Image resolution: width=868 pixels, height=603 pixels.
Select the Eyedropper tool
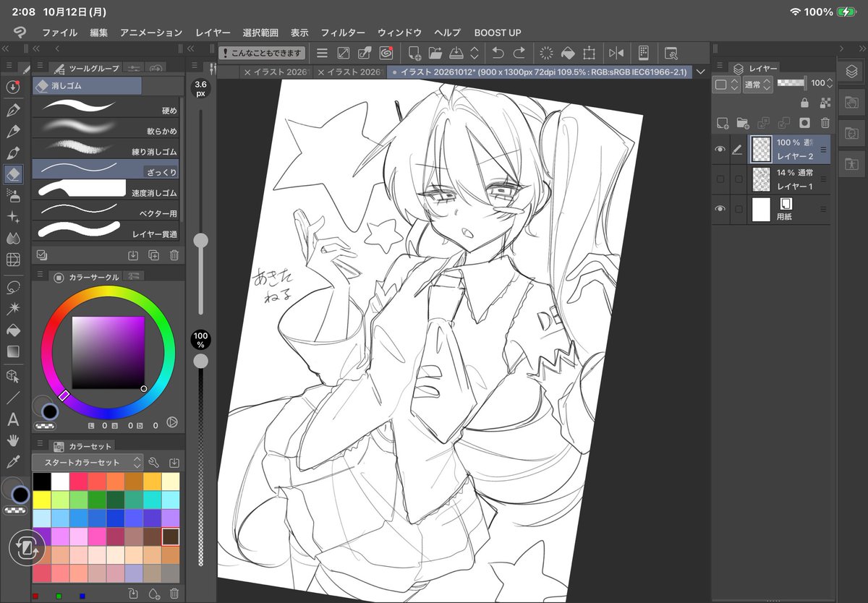click(13, 461)
